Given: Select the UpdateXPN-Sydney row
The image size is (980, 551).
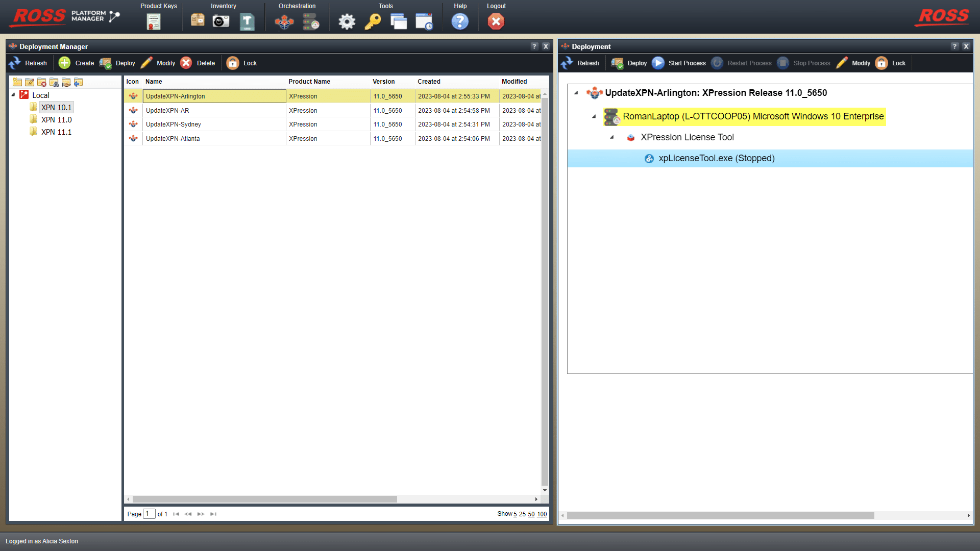Looking at the screenshot, I should (x=332, y=124).
